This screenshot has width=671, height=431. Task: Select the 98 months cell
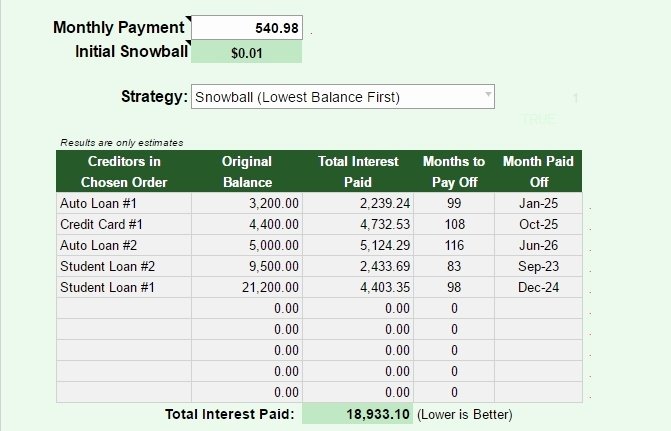tap(454, 287)
